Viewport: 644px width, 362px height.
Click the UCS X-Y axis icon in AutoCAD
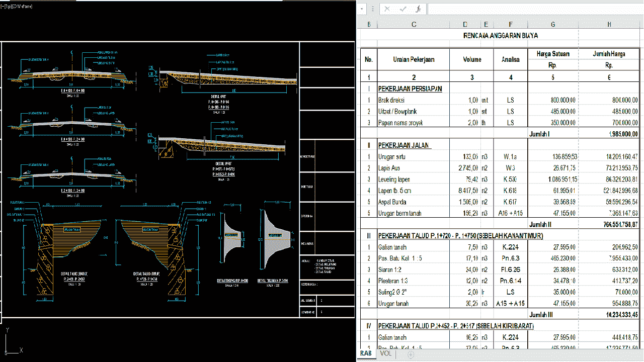tap(14, 342)
